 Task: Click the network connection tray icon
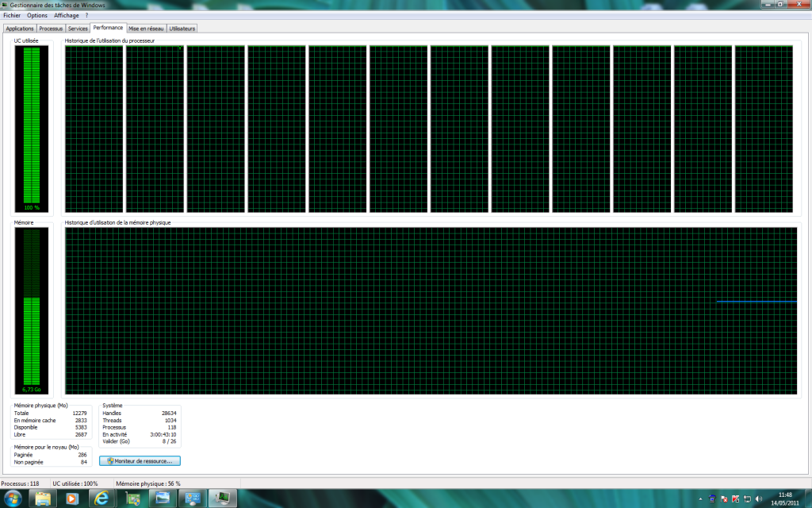click(747, 499)
